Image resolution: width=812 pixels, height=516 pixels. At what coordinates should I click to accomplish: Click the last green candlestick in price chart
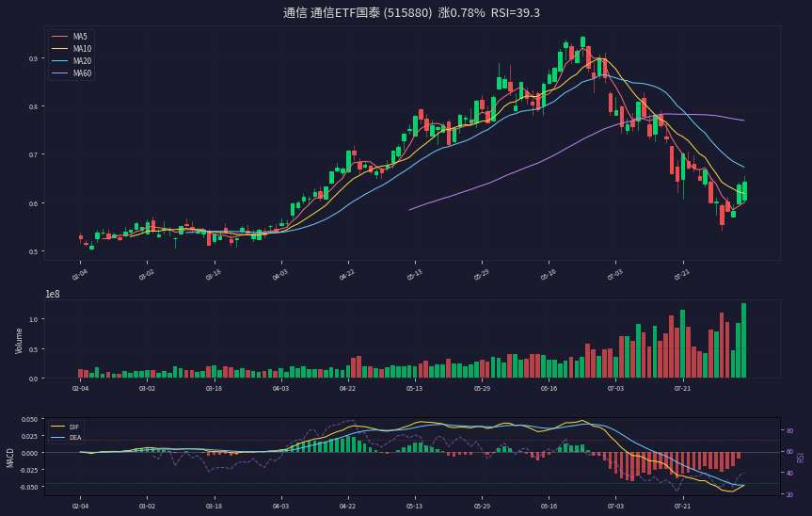pos(744,191)
